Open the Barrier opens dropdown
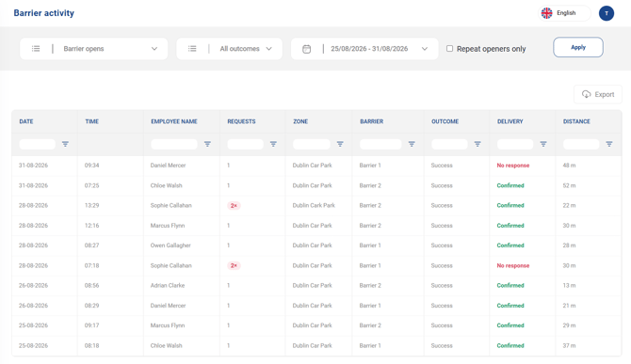 tap(94, 49)
